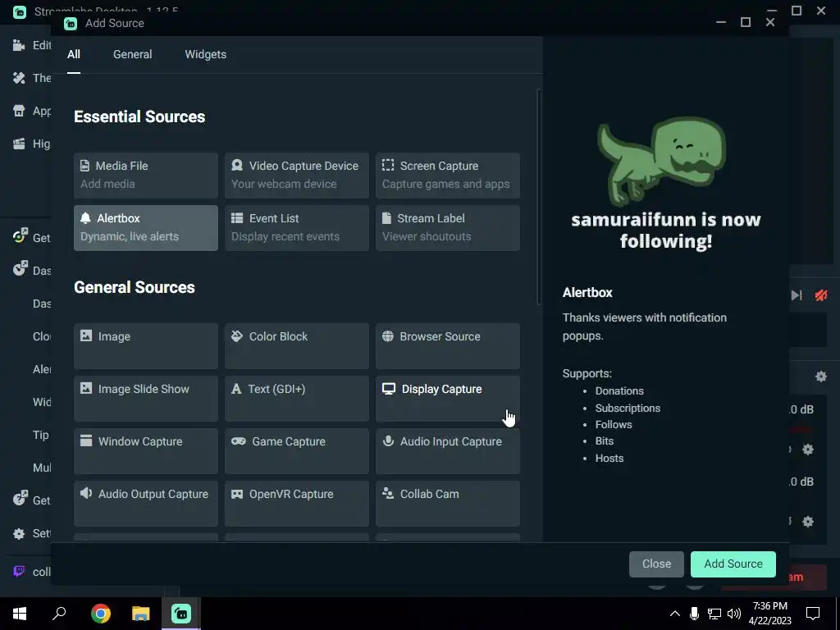This screenshot has width=840, height=630.
Task: Pick the Collab Cam source
Action: 448,503
